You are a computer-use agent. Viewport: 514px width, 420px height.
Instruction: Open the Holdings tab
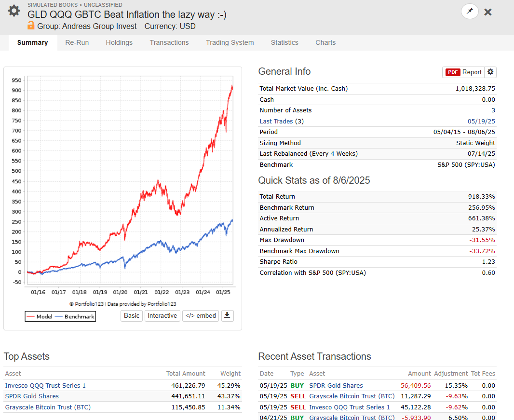pos(119,42)
